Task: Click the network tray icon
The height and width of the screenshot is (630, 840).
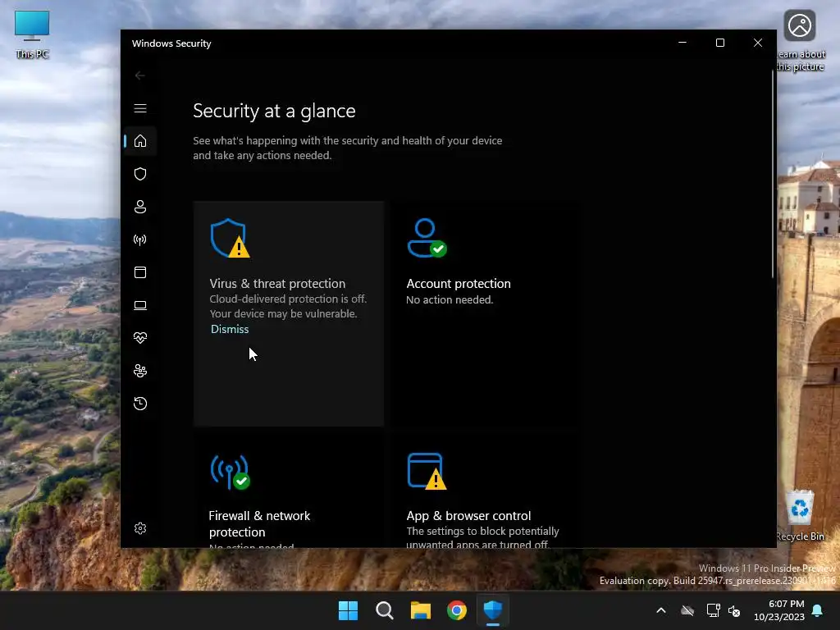Action: click(x=713, y=610)
